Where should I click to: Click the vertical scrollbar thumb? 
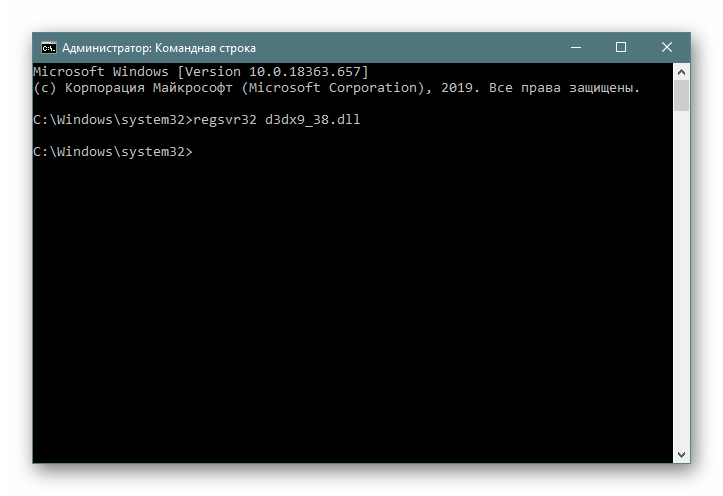point(682,96)
